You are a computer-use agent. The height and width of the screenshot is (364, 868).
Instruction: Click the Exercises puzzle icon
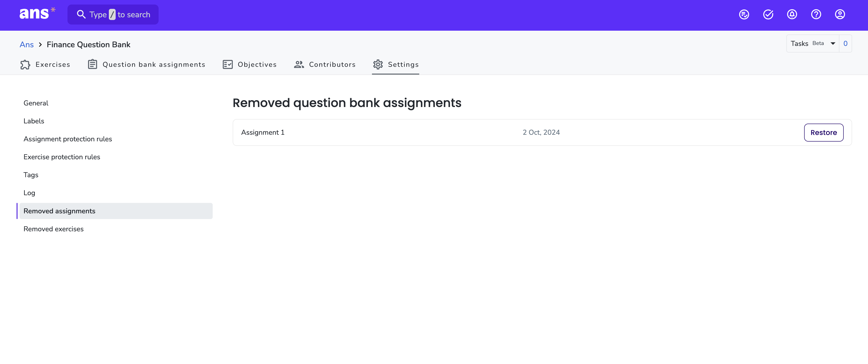25,64
